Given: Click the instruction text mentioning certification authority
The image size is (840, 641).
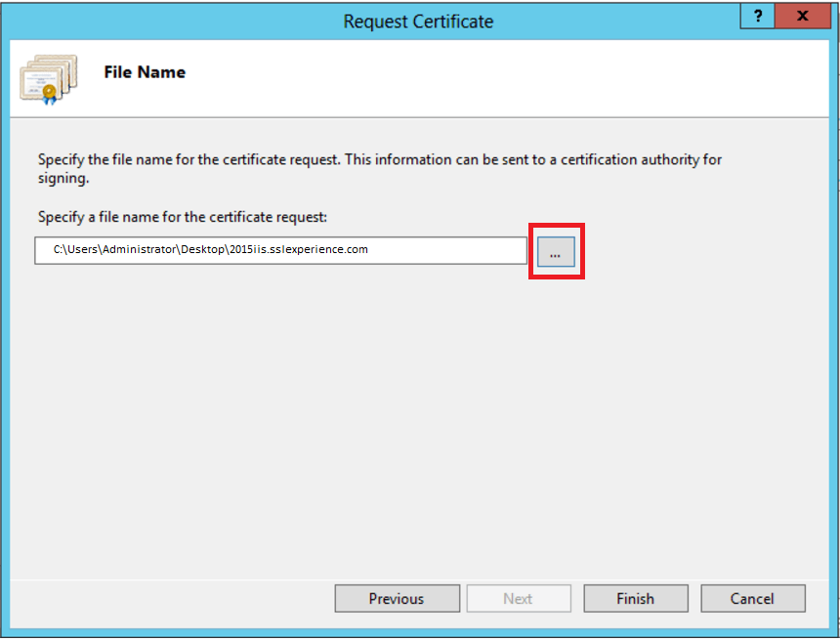Looking at the screenshot, I should (x=379, y=158).
